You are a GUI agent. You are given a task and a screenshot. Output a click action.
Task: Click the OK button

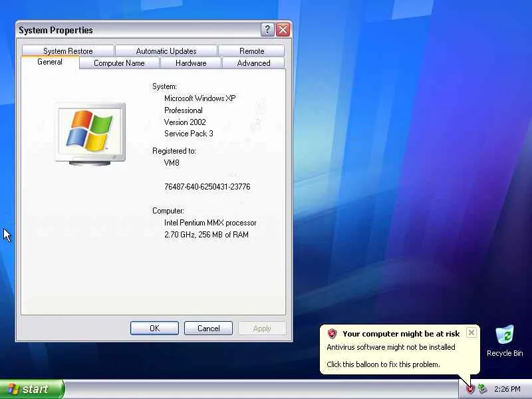tap(154, 328)
